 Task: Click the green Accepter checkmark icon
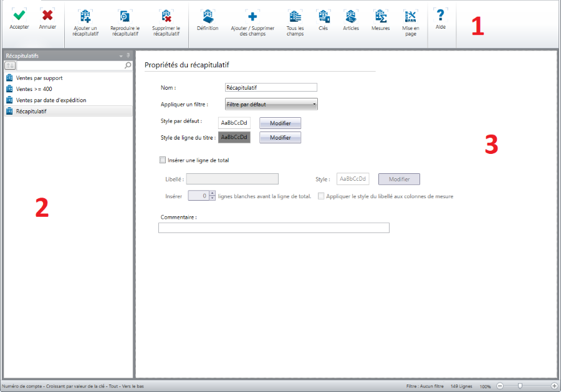(x=19, y=15)
